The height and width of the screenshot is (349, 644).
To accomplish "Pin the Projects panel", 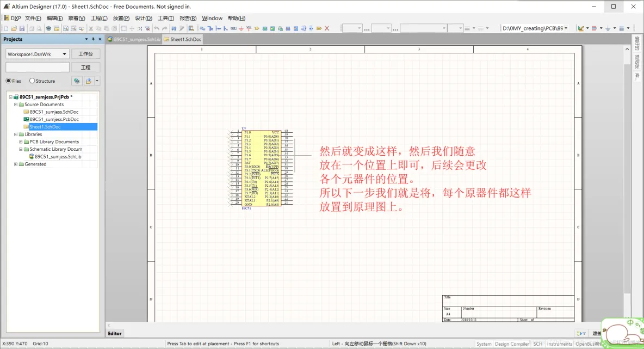I will pos(93,39).
